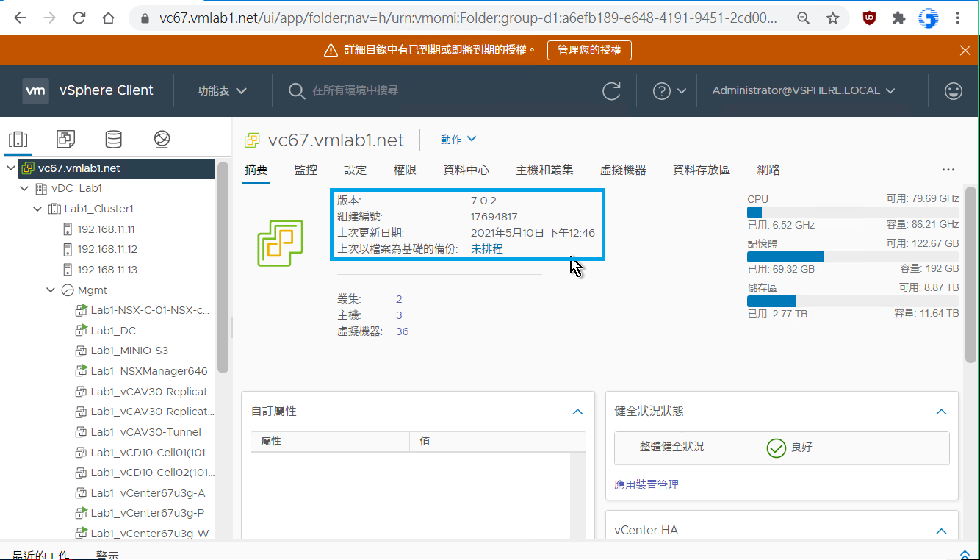Switch to the 權限 tab
The height and width of the screenshot is (560, 980).
405,170
